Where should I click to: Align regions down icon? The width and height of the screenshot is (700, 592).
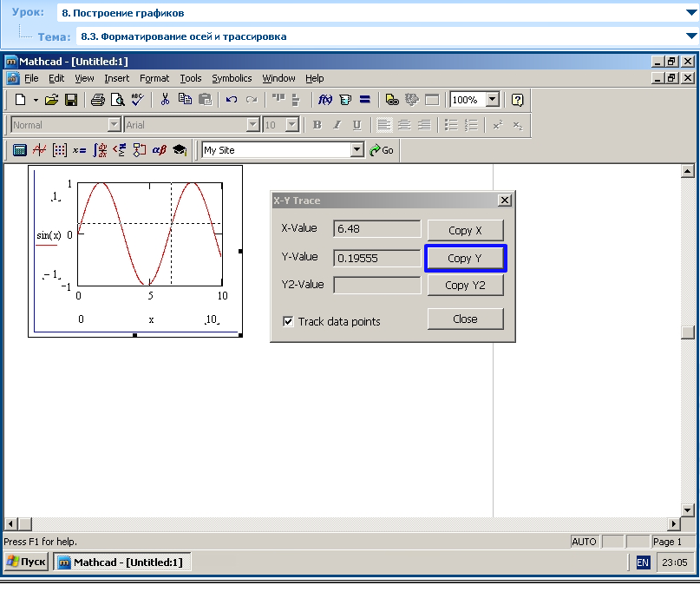[296, 100]
